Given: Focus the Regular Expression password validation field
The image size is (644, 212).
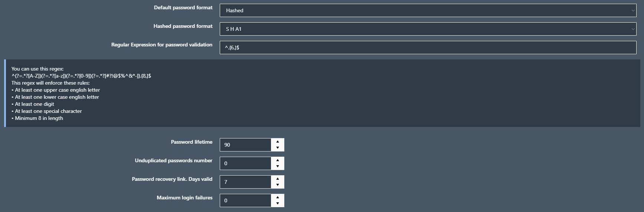Looking at the screenshot, I should point(428,48).
